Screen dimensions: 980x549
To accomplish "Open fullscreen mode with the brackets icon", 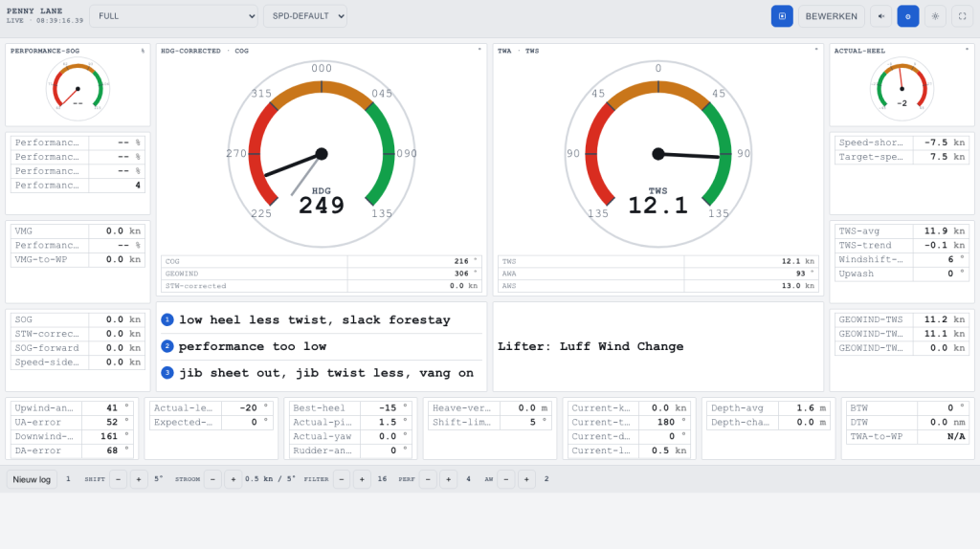I will (x=963, y=16).
